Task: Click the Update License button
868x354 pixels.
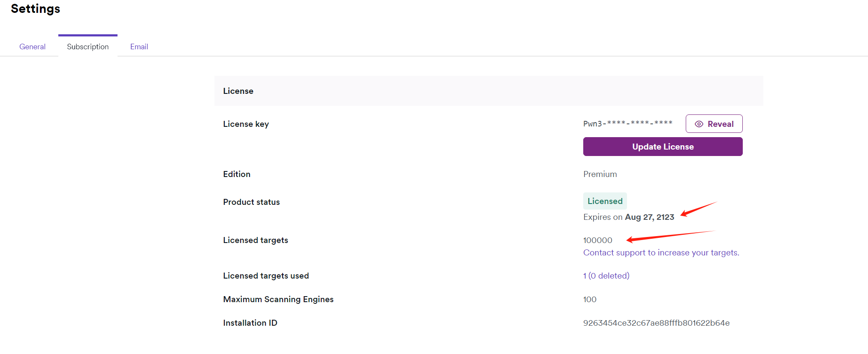Action: click(663, 147)
